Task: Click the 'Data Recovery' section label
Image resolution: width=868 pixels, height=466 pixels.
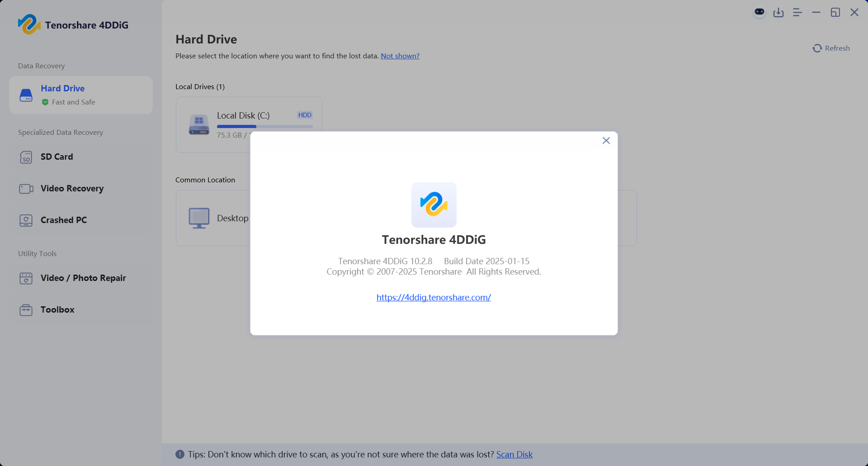Action: pos(42,66)
